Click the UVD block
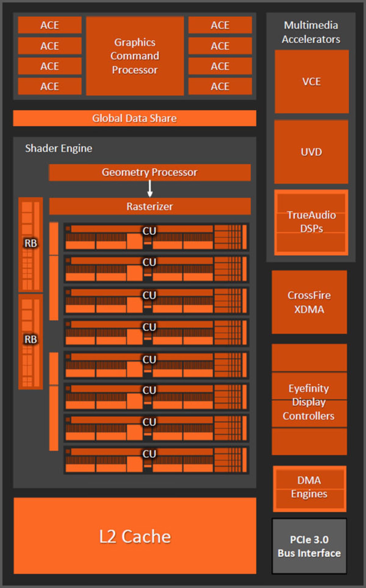Viewport: 366px width, 588px height. click(311, 152)
